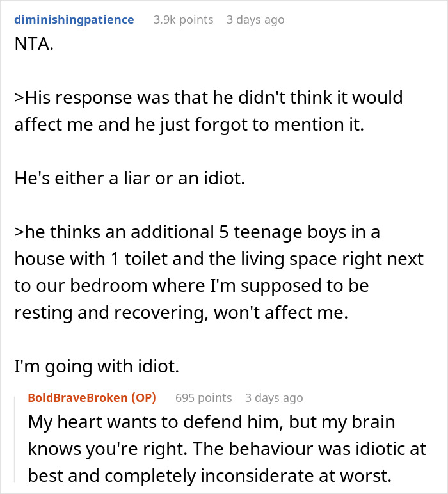Click the reply's 3 days ago timestamp
This screenshot has width=448, height=494.
274,397
